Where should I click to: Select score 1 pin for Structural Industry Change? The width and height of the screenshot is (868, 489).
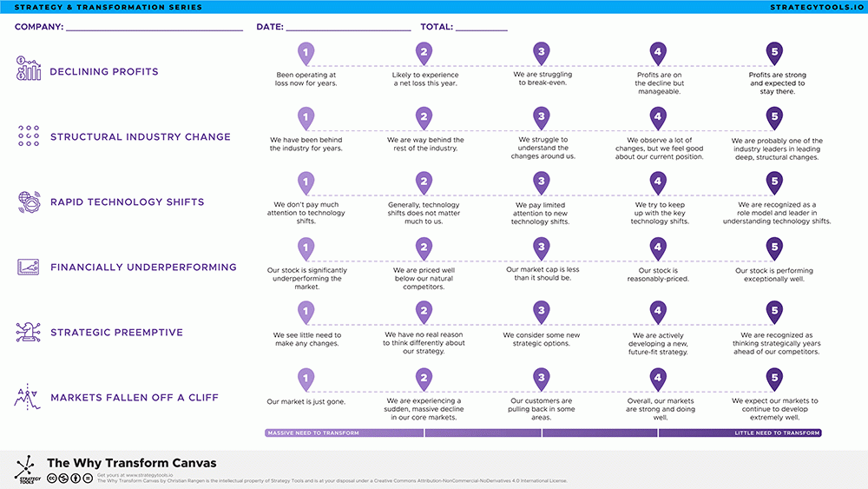pyautogui.click(x=306, y=118)
